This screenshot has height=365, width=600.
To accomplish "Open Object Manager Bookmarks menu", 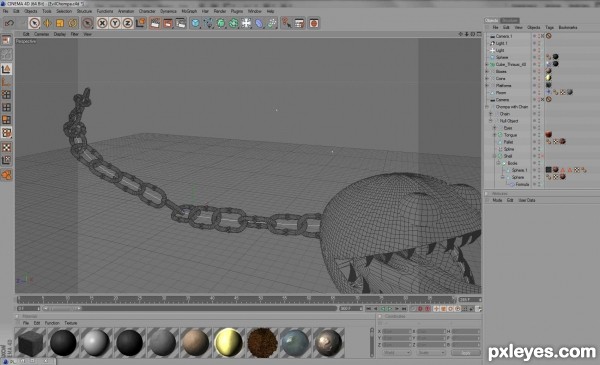I will (x=568, y=28).
